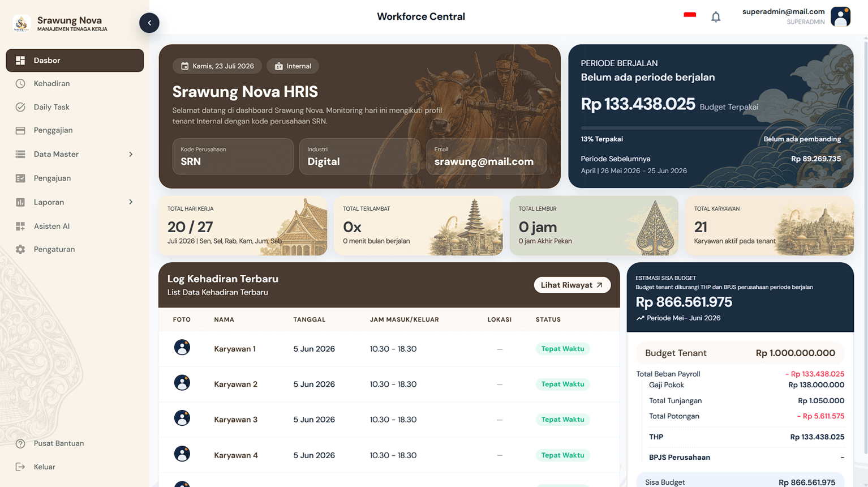Click Karyawan 2's avatar photo
Viewport: 868px width, 487px height.
(x=182, y=383)
